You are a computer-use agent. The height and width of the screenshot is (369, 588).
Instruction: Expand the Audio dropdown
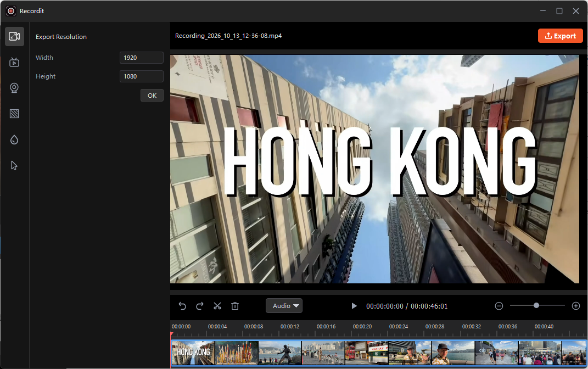(x=284, y=306)
